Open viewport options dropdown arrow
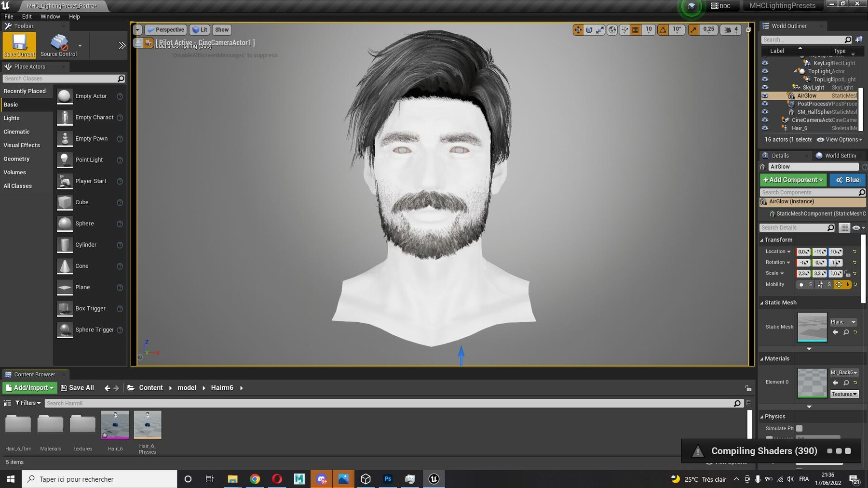This screenshot has height=488, width=868. click(x=137, y=30)
